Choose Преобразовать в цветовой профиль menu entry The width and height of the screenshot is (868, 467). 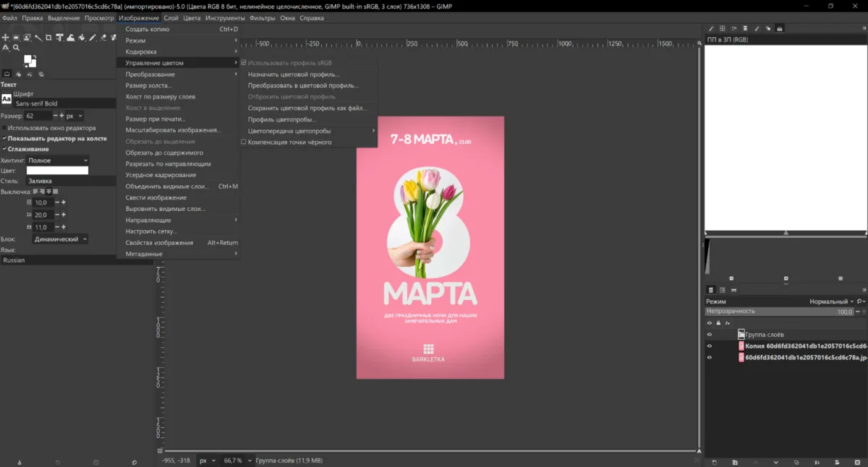click(x=302, y=85)
